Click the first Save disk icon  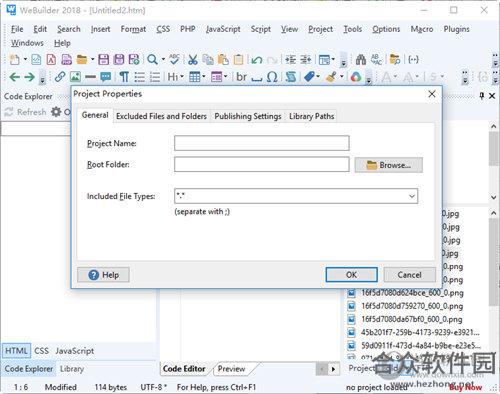[103, 60]
